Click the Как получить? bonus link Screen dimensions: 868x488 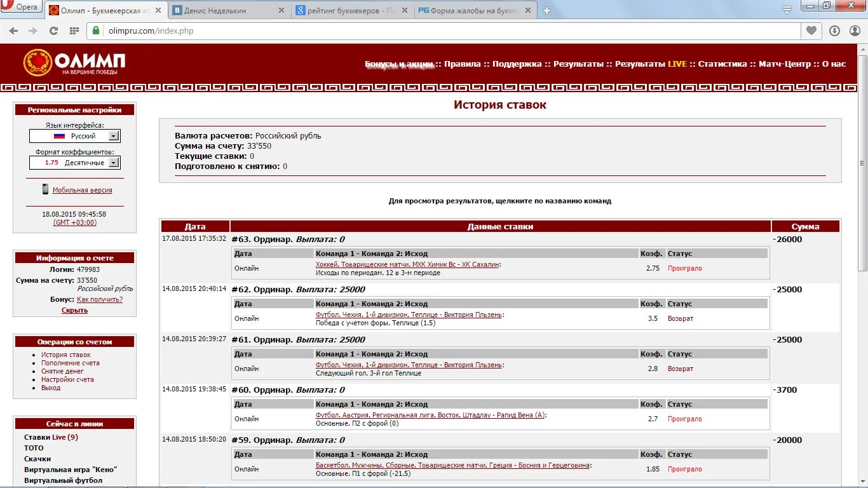coord(100,299)
